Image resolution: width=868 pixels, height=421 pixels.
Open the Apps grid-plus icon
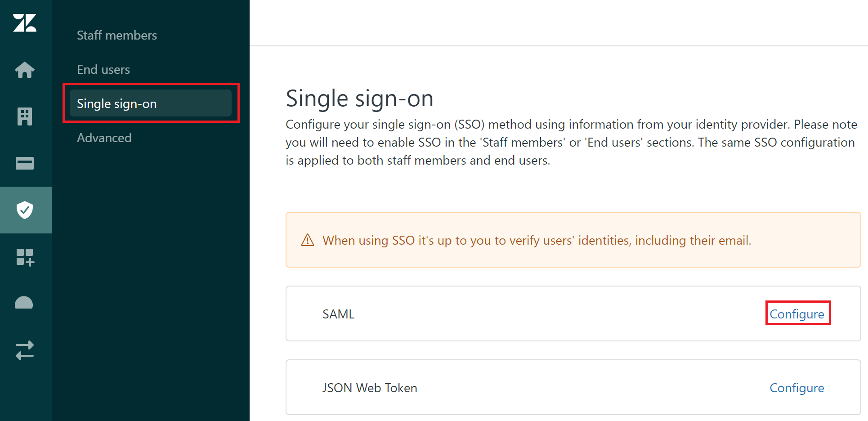coord(25,257)
